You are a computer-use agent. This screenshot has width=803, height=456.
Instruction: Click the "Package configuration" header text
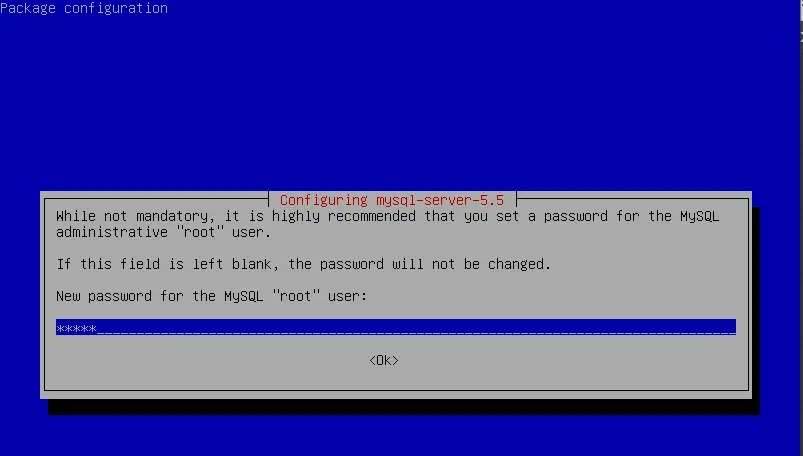(84, 8)
